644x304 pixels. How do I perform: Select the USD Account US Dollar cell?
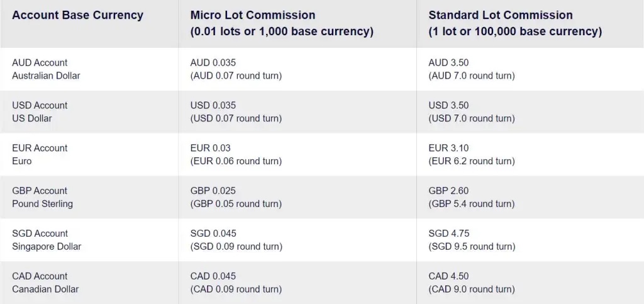pyautogui.click(x=40, y=112)
